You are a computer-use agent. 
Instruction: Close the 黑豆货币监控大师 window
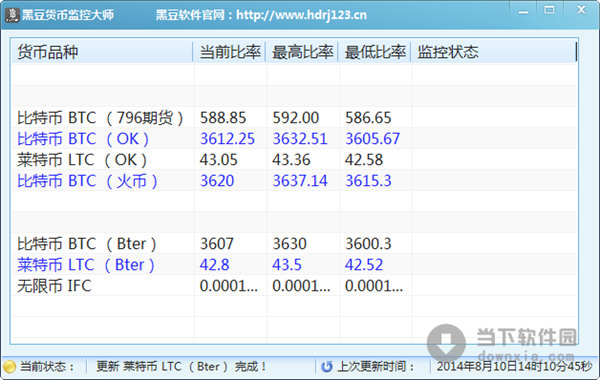[581, 10]
